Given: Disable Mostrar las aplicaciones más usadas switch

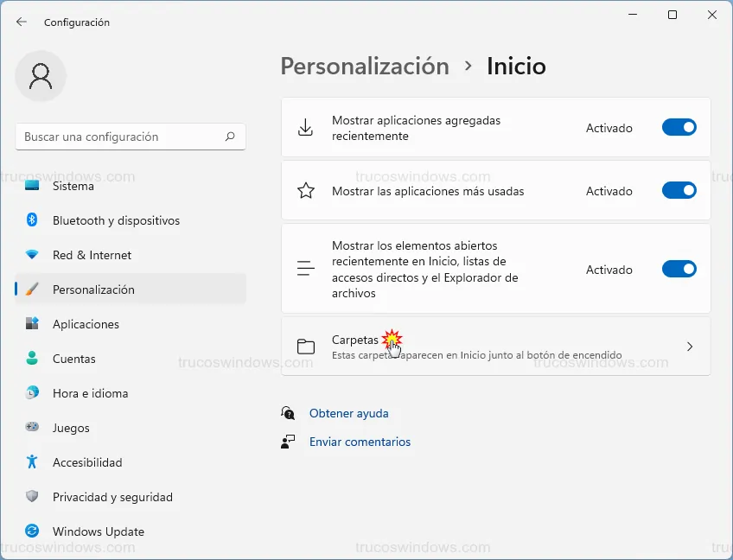Looking at the screenshot, I should [x=679, y=191].
